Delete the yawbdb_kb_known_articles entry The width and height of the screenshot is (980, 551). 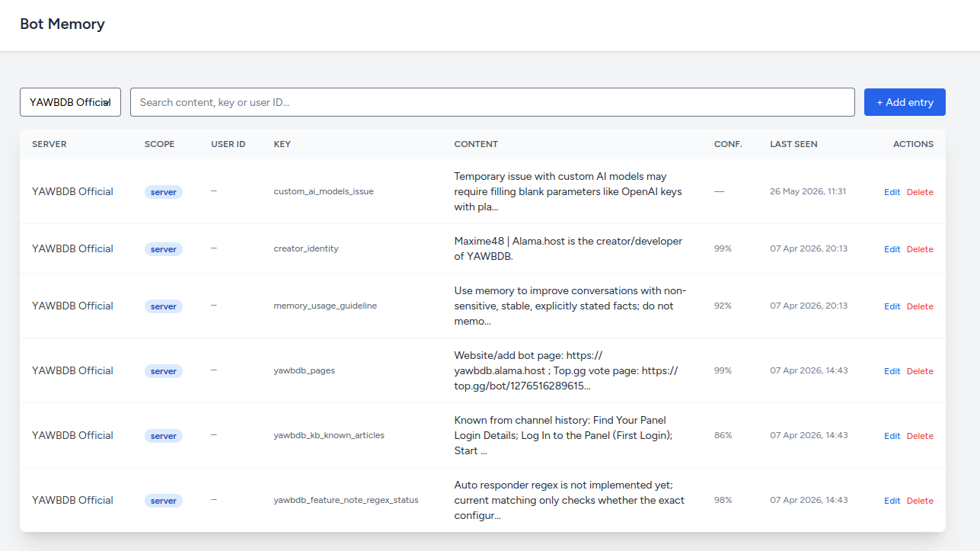[x=920, y=436]
